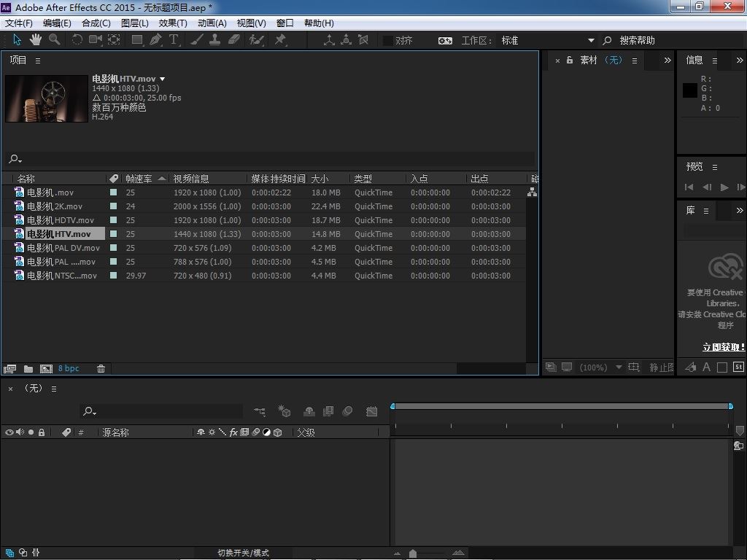Click the motion blur enable icon

click(347, 411)
